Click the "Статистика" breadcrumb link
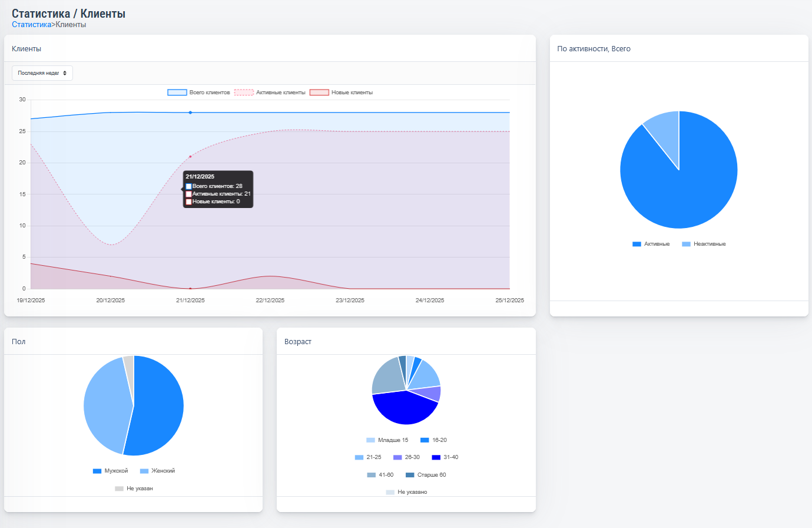The height and width of the screenshot is (528, 812). pos(31,25)
